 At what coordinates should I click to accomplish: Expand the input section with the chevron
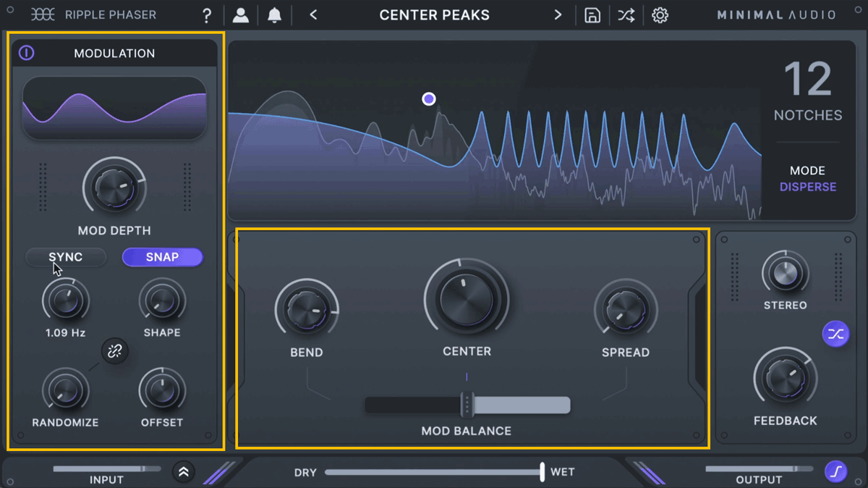[183, 471]
